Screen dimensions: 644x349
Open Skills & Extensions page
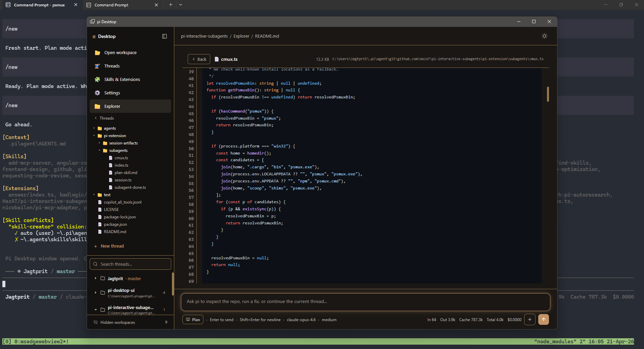point(130,80)
